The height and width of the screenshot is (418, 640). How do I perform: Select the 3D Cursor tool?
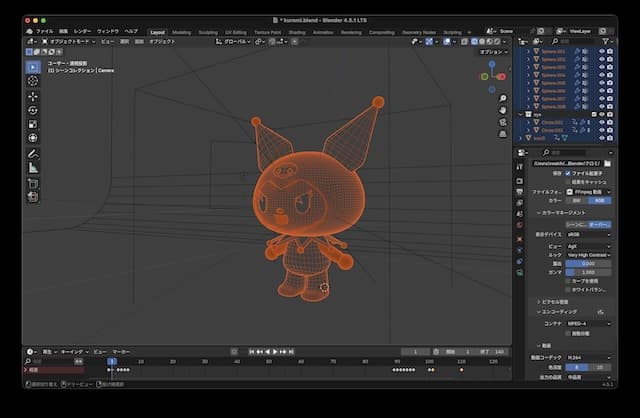[33, 81]
